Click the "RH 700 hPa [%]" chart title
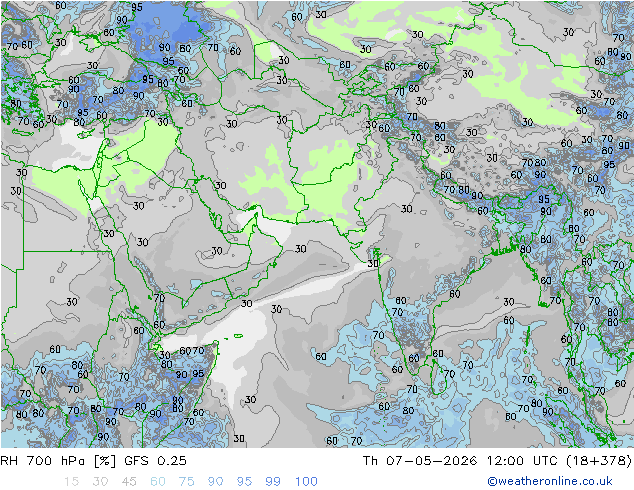634x490 pixels. tap(58, 461)
